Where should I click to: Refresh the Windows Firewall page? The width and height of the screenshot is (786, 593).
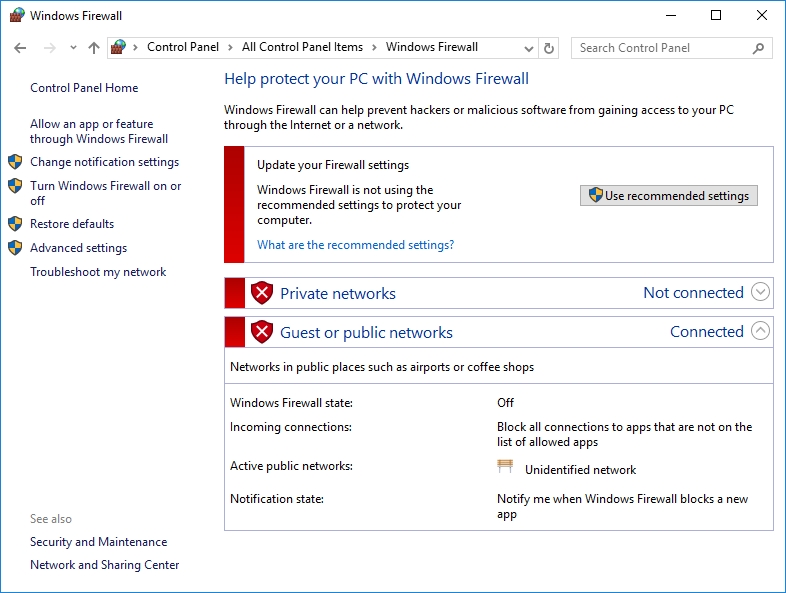(x=549, y=49)
